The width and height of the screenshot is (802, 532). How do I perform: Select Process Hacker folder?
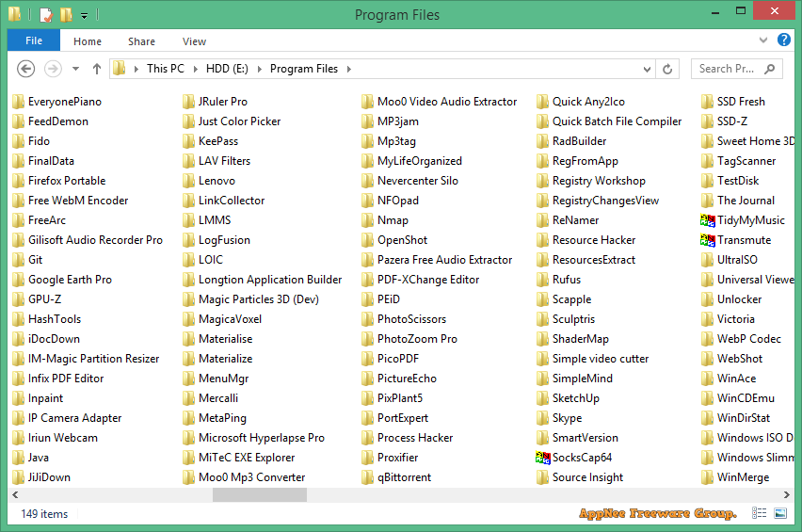pos(408,438)
